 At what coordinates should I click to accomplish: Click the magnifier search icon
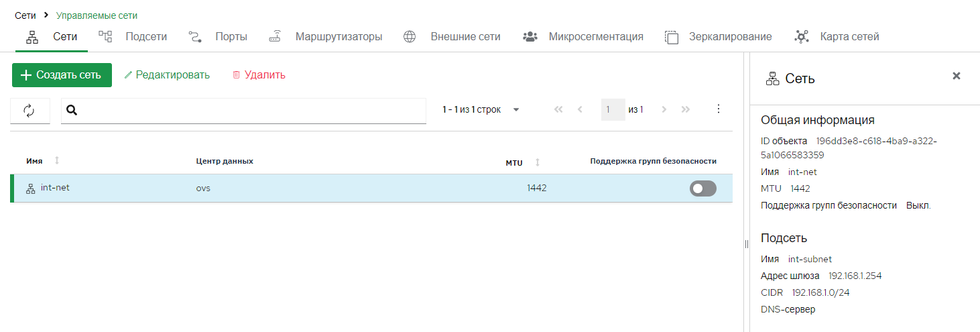[72, 110]
